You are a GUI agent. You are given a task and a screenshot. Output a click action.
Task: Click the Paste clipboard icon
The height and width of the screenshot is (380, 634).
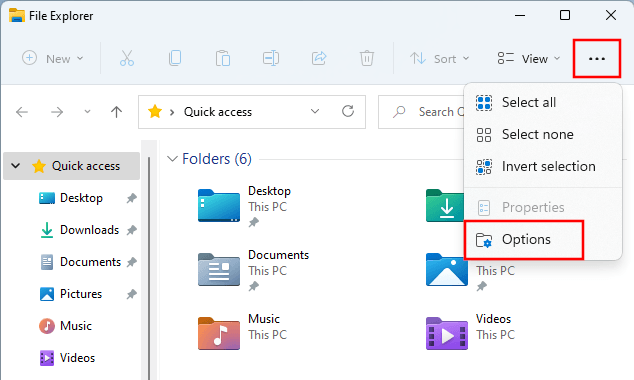223,59
